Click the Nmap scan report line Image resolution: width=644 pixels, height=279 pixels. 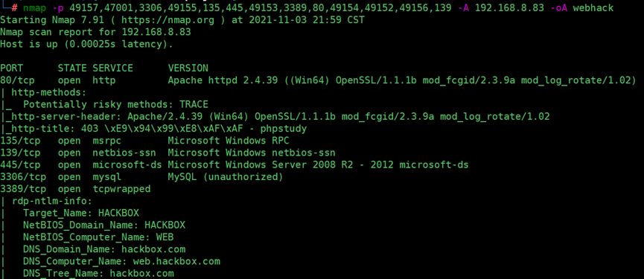pos(95,32)
